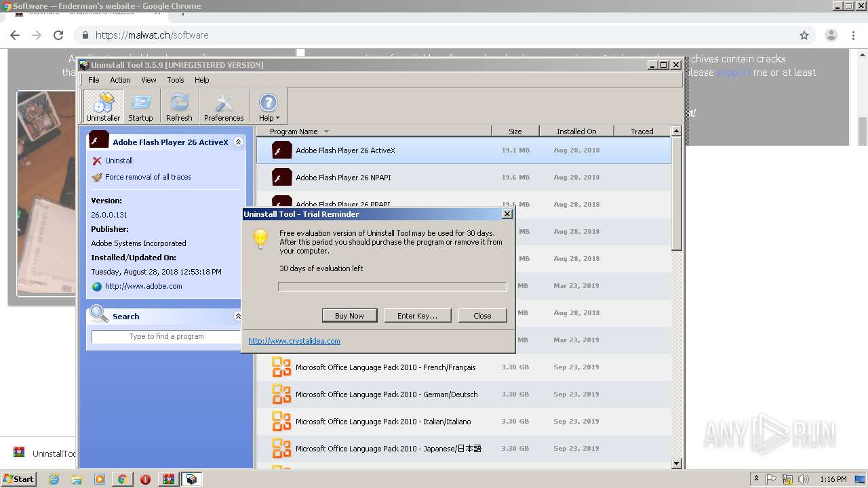Click the Office icon for Italian language pack
This screenshot has height=488, width=868.
click(281, 422)
